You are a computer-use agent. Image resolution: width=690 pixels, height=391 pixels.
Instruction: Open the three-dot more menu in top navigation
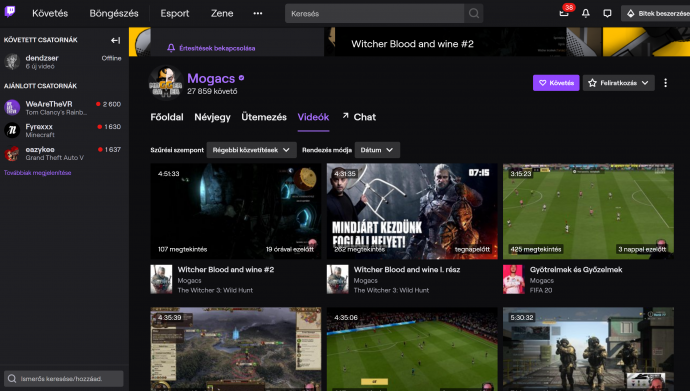pos(258,14)
